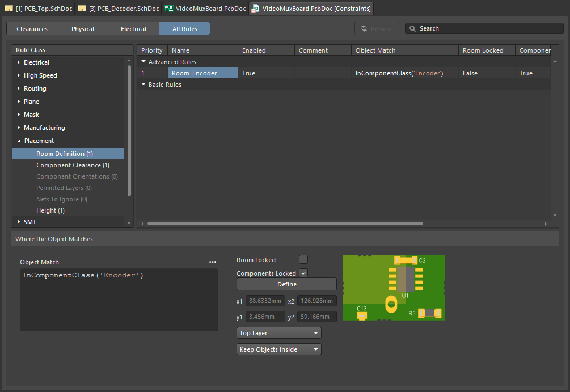Switch to the Electrical view
Image resolution: width=570 pixels, height=392 pixels.
(x=133, y=29)
